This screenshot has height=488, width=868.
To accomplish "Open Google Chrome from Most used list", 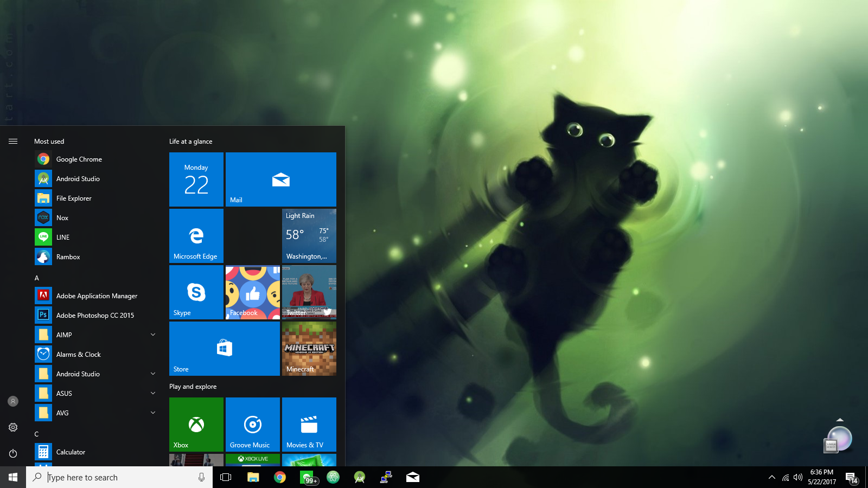I will tap(95, 159).
